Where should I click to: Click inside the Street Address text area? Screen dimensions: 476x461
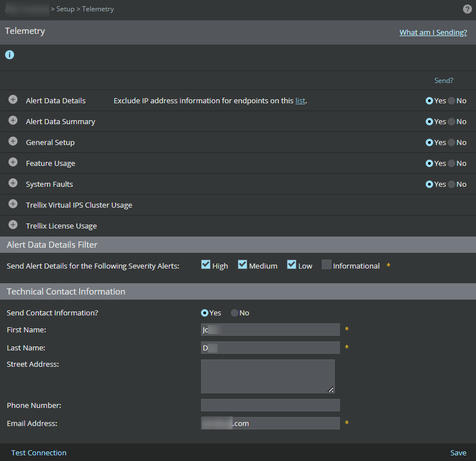(x=268, y=376)
